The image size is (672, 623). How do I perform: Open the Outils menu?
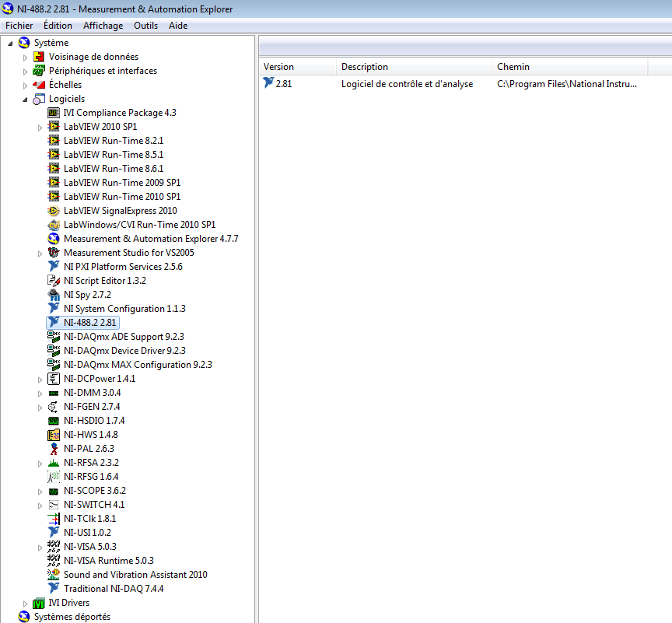pyautogui.click(x=145, y=26)
